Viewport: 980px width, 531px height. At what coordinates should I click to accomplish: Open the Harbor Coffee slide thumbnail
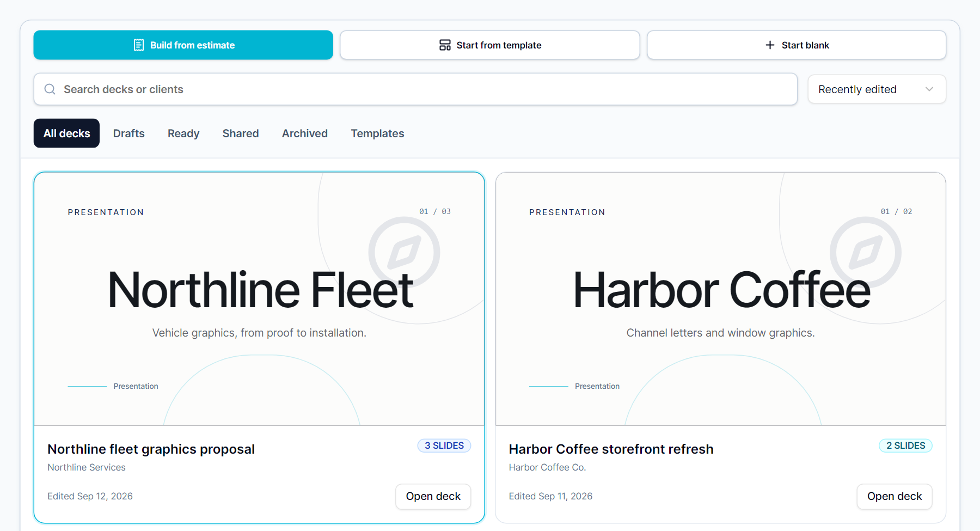point(720,299)
